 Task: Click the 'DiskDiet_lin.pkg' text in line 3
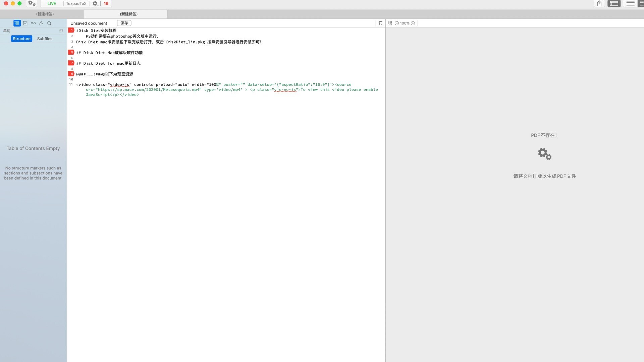coord(185,42)
